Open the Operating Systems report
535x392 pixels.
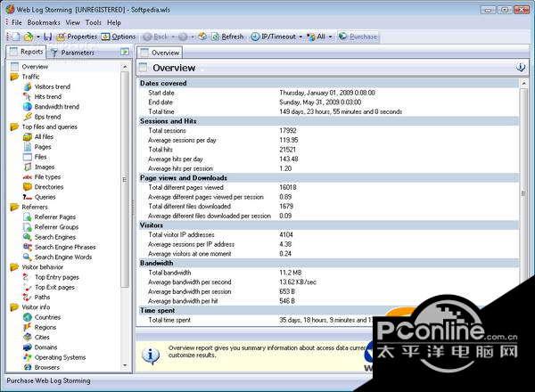[60, 357]
